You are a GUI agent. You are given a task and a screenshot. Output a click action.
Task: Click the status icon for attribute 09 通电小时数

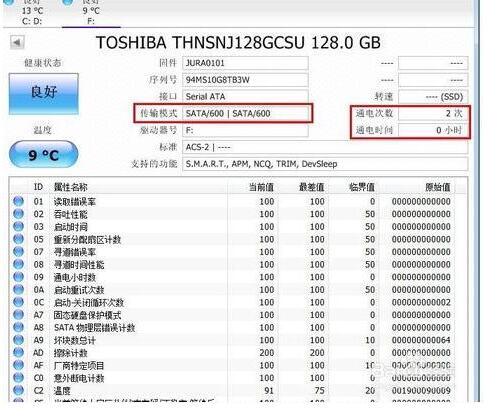coord(18,277)
